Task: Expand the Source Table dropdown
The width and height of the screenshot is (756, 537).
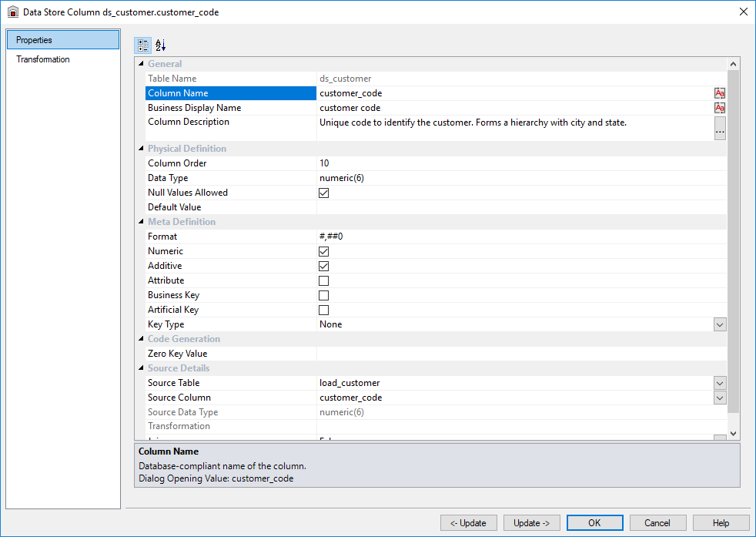Action: click(720, 383)
